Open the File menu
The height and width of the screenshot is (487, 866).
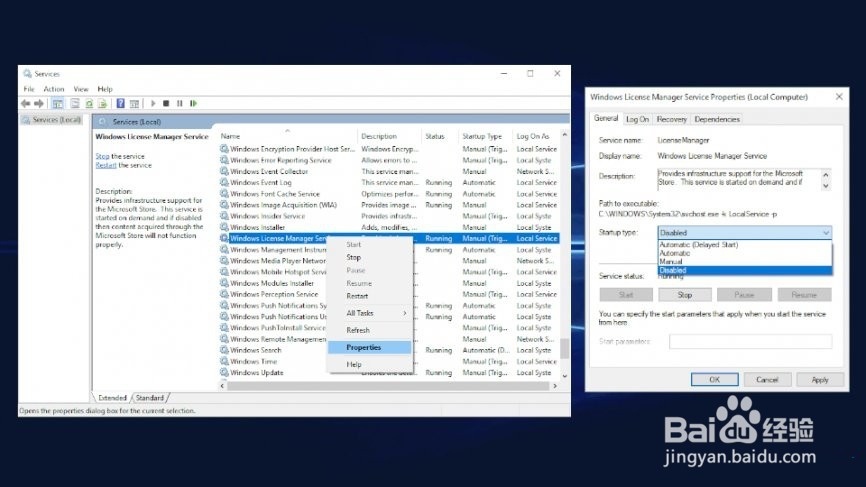[29, 89]
